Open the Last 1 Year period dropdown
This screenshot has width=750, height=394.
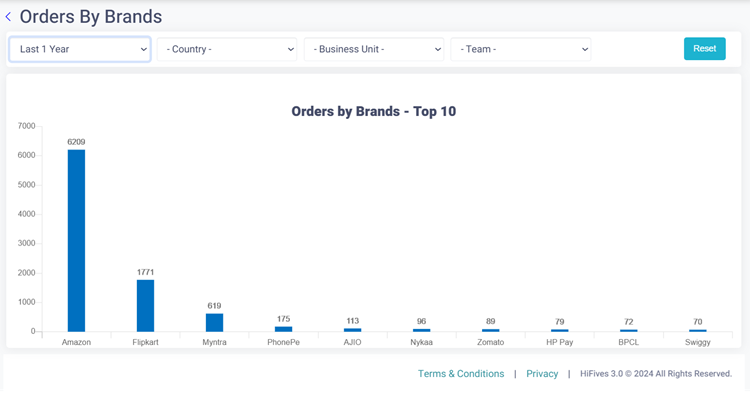80,49
